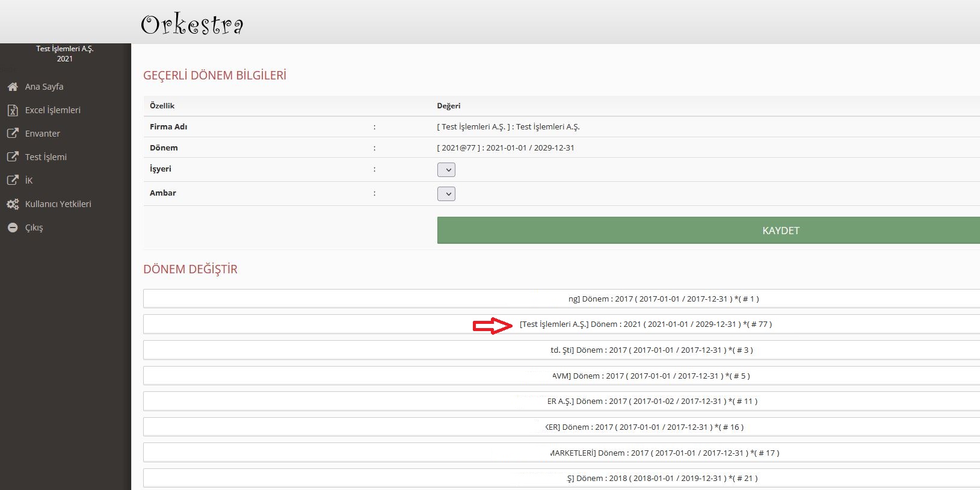Viewport: 980px width, 490px height.
Task: Select Test İşlemleri A.Ş. 2021 period #77
Action: (x=645, y=324)
